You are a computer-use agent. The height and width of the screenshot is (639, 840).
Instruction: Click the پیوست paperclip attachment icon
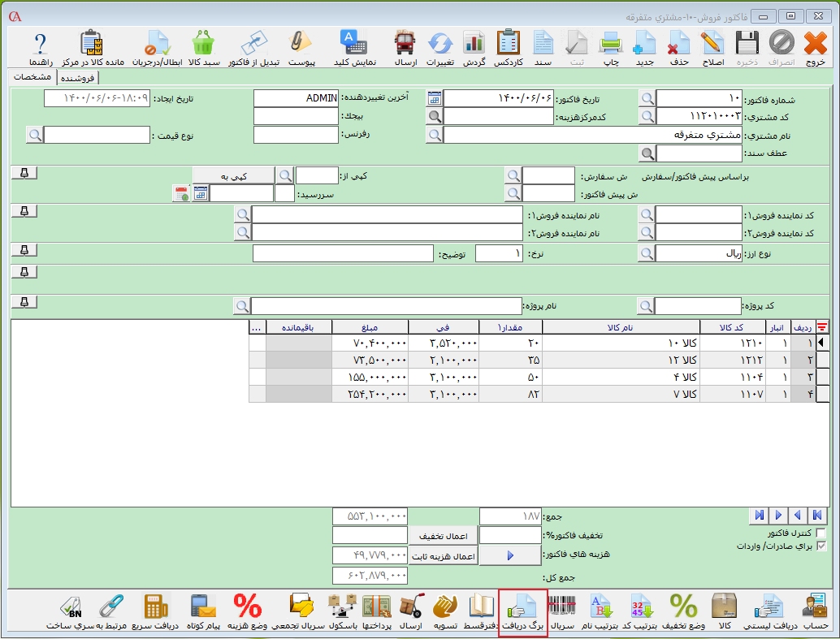[x=301, y=47]
